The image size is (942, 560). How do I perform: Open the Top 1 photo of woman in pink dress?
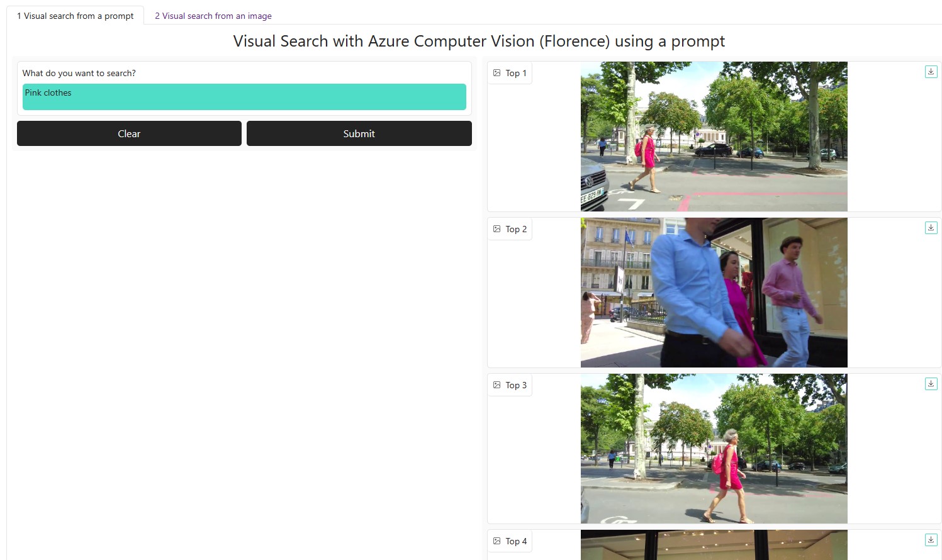point(714,137)
